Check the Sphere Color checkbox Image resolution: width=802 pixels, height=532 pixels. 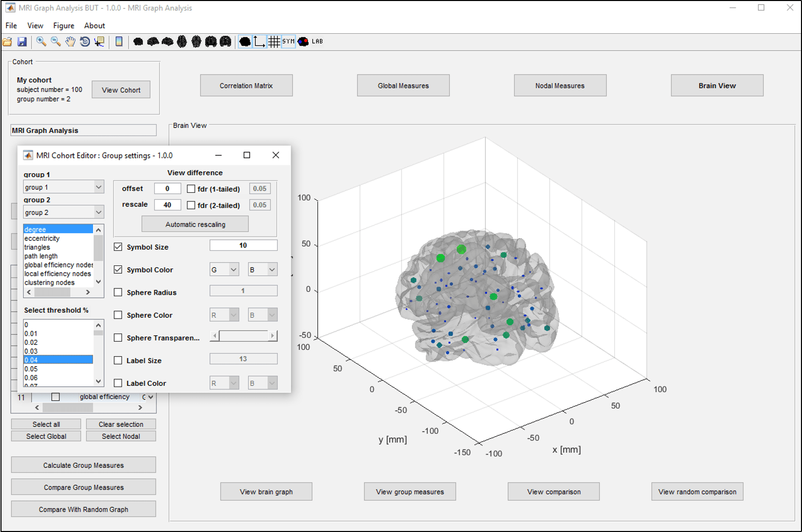point(118,315)
